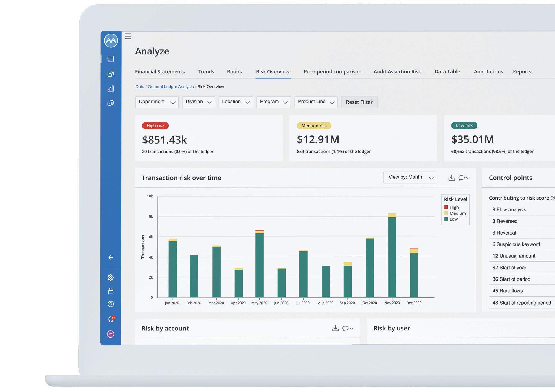The height and width of the screenshot is (392, 555).
Task: Open the settings gear in sidebar
Action: [111, 277]
